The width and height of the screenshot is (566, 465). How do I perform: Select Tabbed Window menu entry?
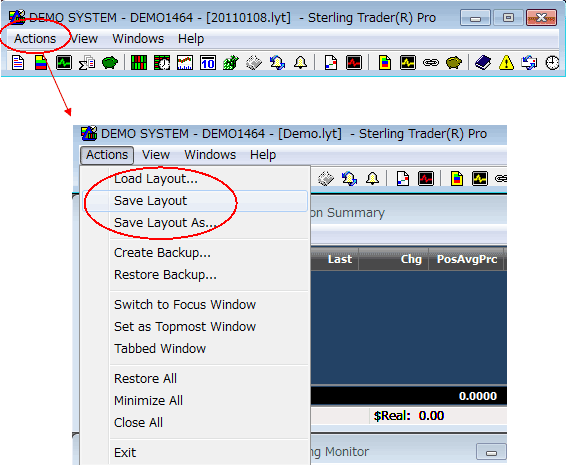(x=195, y=349)
